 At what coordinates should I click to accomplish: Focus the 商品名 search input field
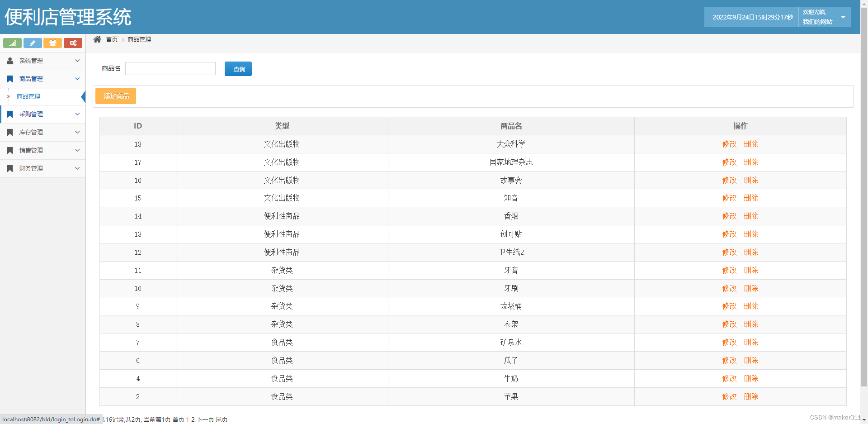[x=170, y=68]
